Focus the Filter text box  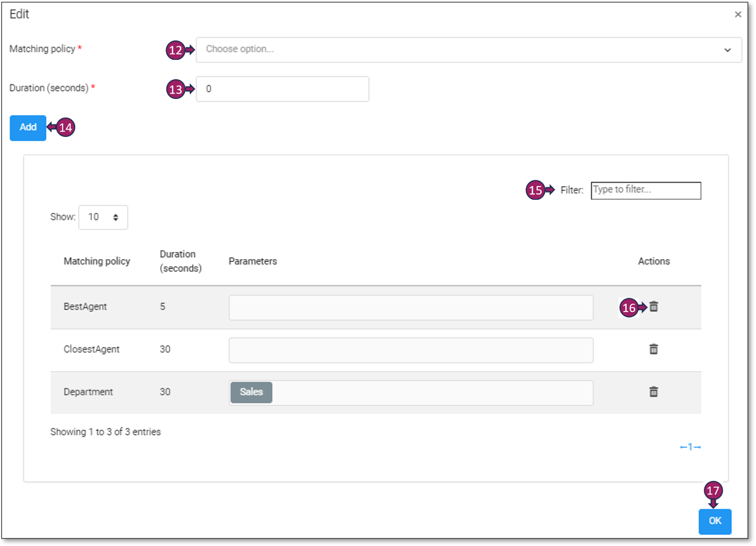click(646, 190)
